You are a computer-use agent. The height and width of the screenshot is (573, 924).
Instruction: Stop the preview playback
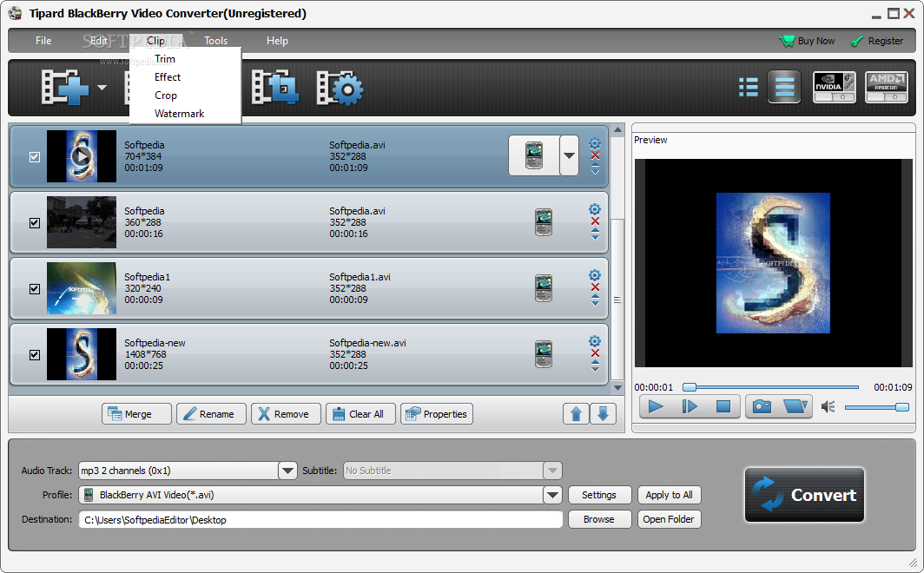tap(723, 406)
